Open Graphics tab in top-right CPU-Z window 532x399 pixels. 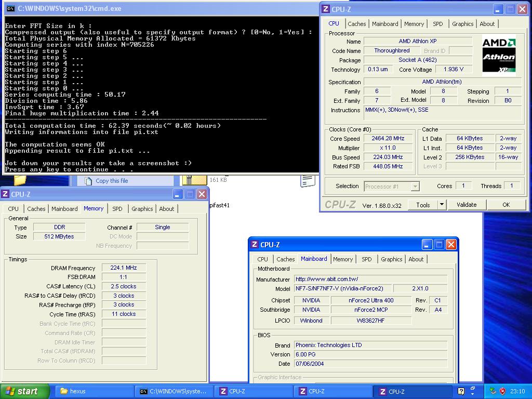462,24
